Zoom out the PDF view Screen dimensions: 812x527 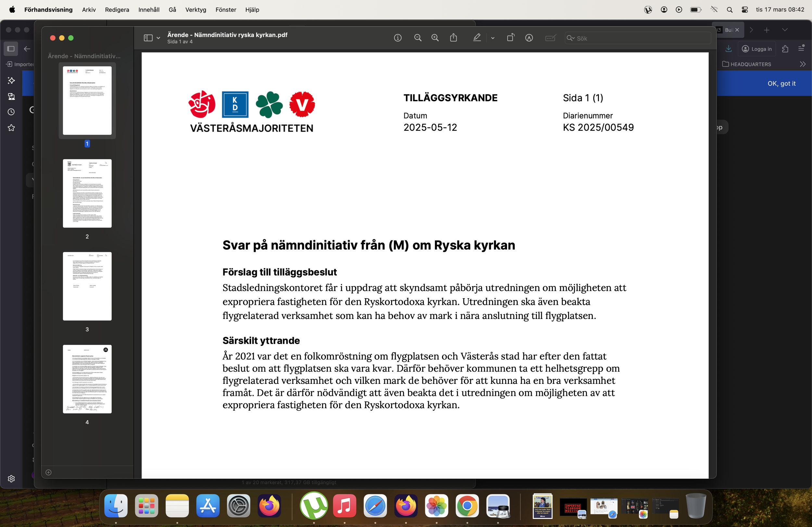418,38
